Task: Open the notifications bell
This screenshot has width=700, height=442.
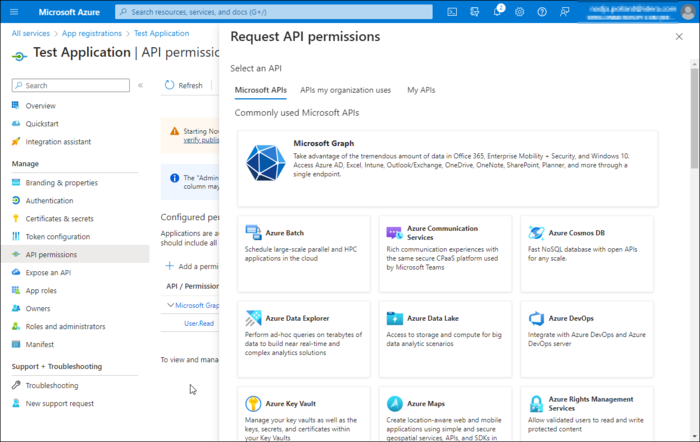Action: [x=497, y=12]
